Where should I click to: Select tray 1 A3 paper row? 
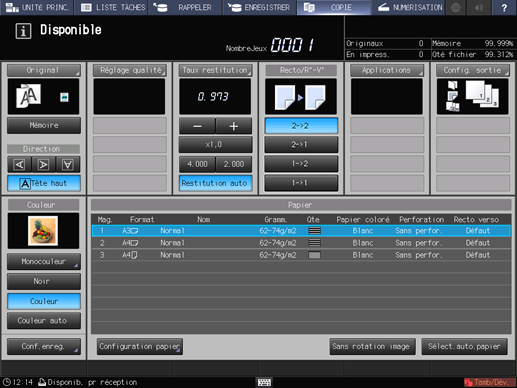[301, 231]
